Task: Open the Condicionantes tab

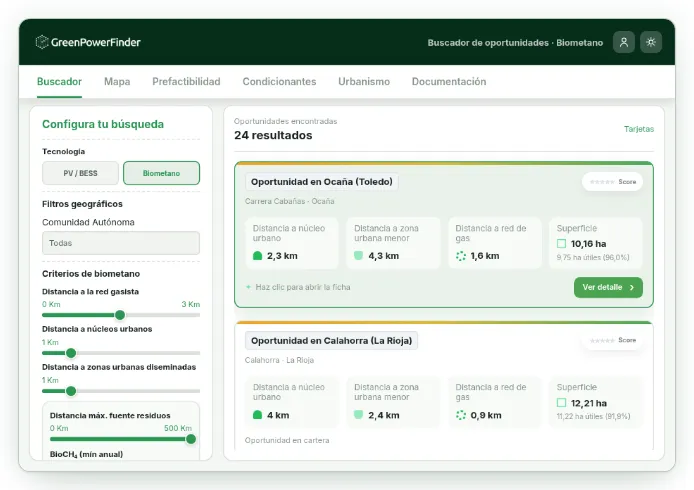Action: (x=279, y=81)
